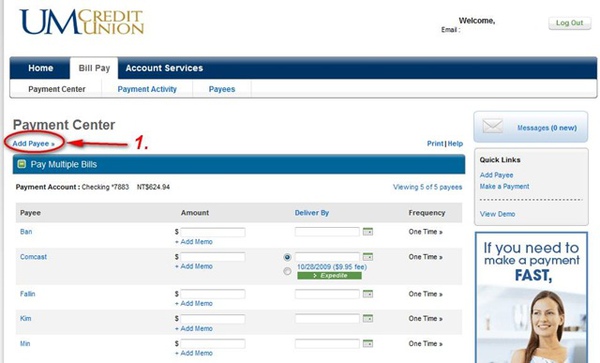Open the Fallin payee link
This screenshot has width=600, height=363.
coord(28,294)
